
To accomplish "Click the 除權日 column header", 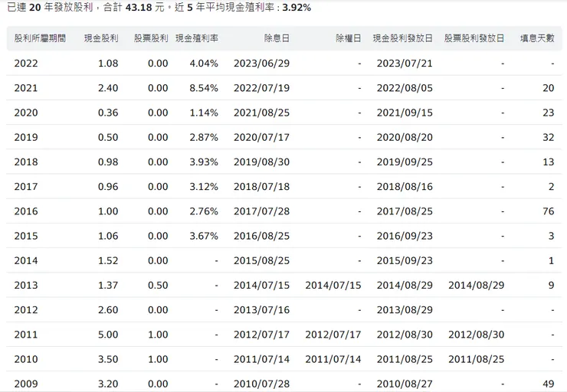I will (348, 38).
